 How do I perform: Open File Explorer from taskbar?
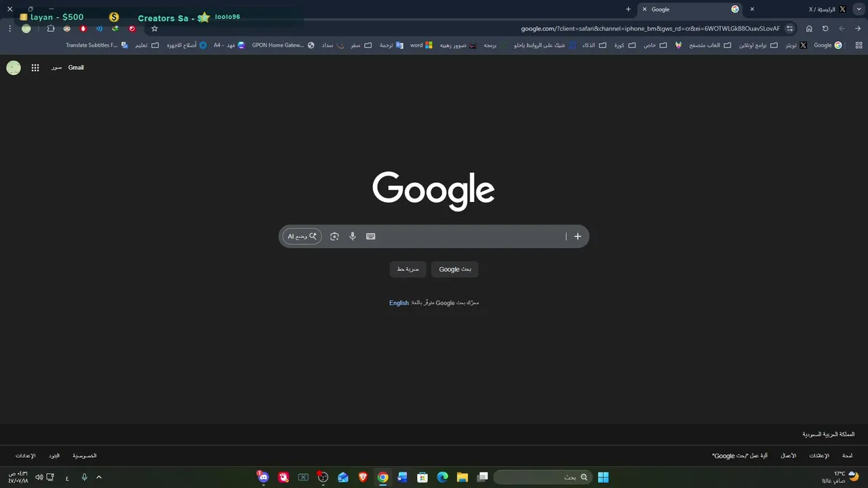[x=462, y=477]
